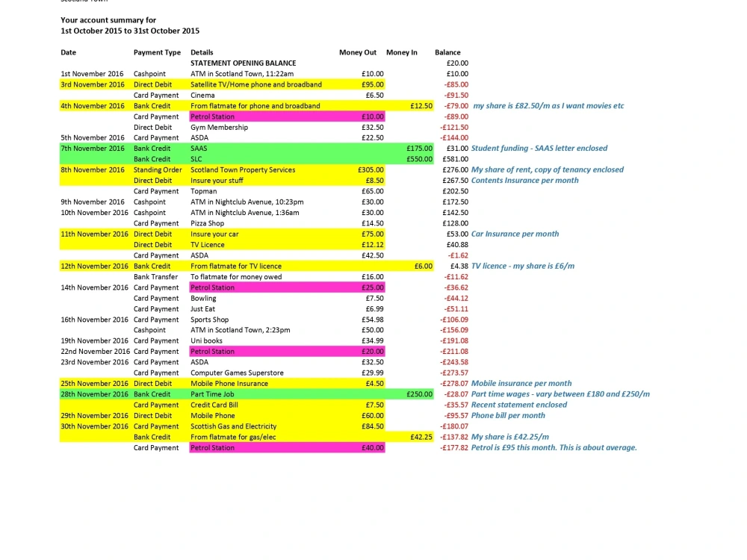Click the 'Cinema' details cell

(202, 96)
